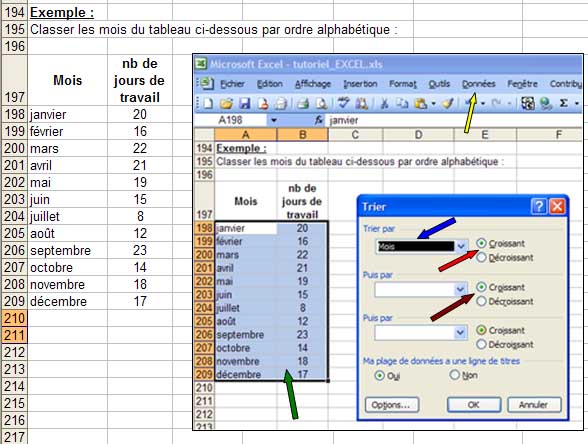Viewport: 588px width, 444px height.
Task: Open the Outils menu
Action: tap(439, 84)
